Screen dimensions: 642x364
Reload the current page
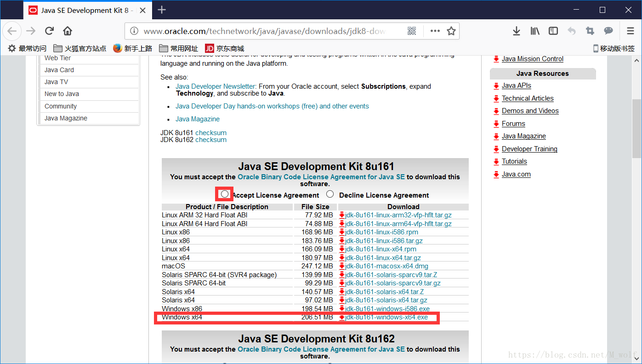pyautogui.click(x=49, y=31)
